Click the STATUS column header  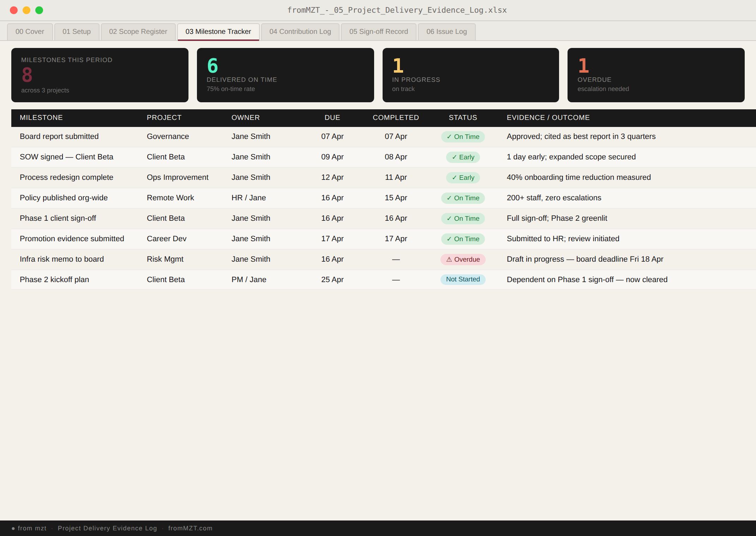pos(463,118)
